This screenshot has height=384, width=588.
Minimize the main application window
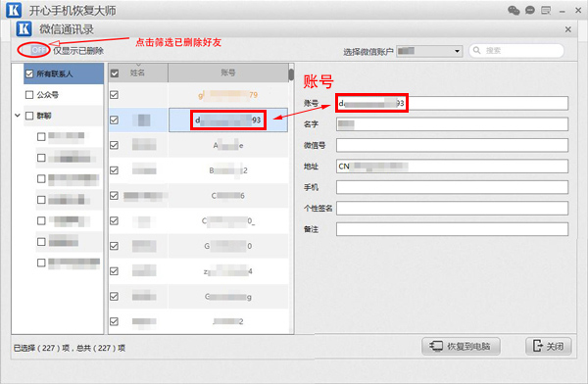click(562, 11)
